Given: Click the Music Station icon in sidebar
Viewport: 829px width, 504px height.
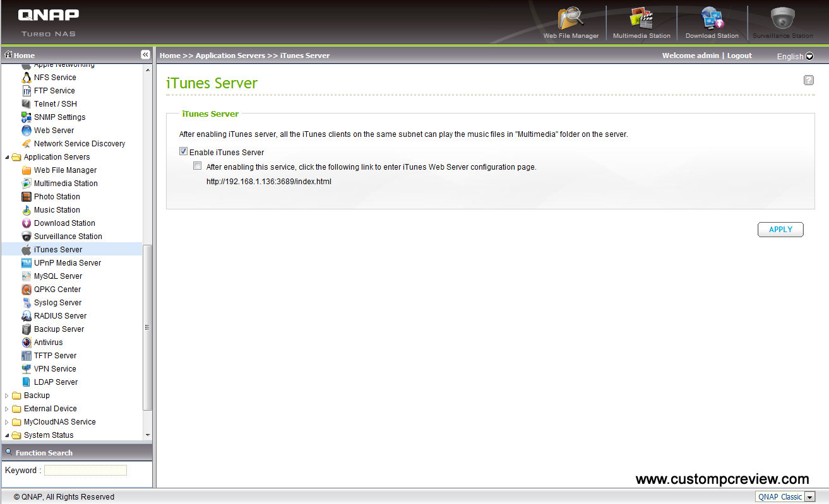Looking at the screenshot, I should pyautogui.click(x=27, y=210).
